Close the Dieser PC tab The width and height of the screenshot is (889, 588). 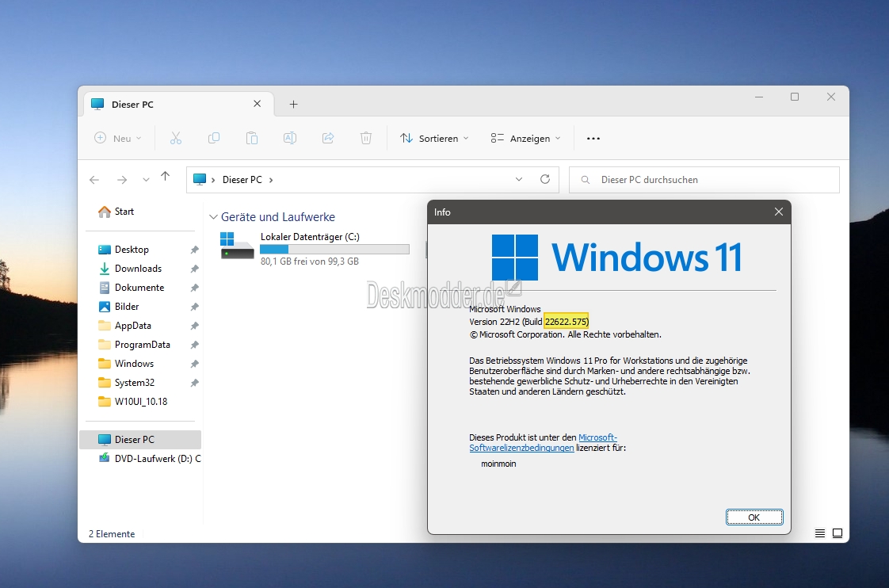click(x=257, y=104)
